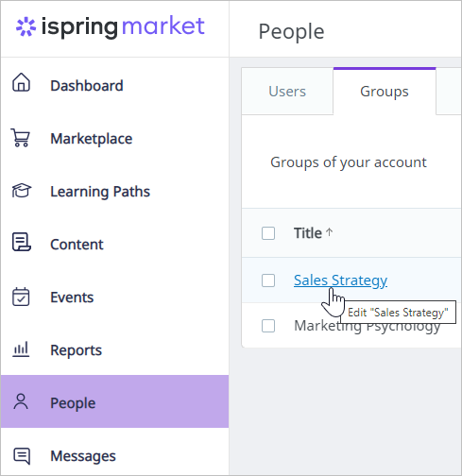The image size is (462, 476).
Task: Toggle the select-all checkbox beside Title
Action: coord(268,233)
